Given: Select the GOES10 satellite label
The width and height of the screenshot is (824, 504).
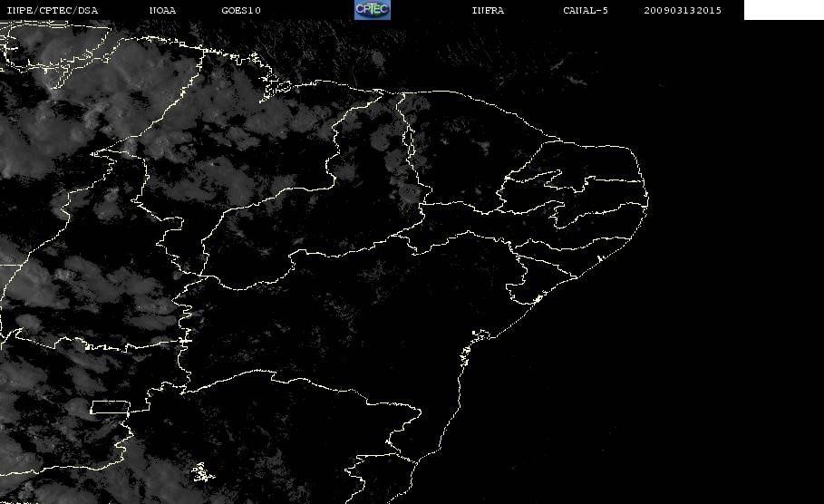Looking at the screenshot, I should (x=241, y=10).
